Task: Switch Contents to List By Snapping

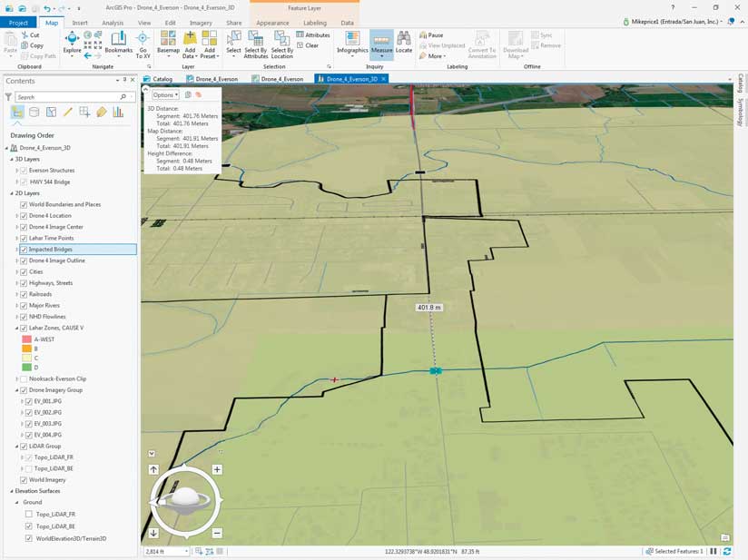Action: (84, 113)
